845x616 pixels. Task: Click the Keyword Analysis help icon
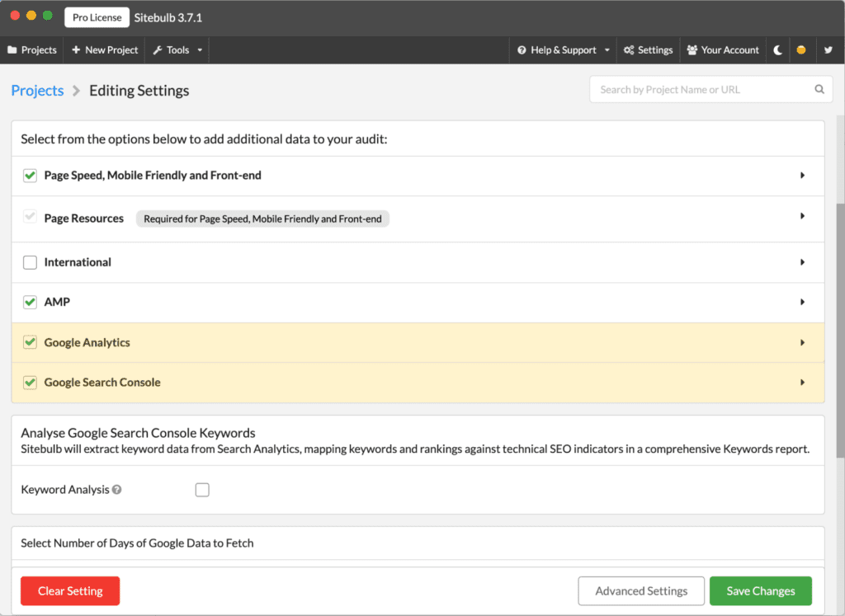pos(117,490)
